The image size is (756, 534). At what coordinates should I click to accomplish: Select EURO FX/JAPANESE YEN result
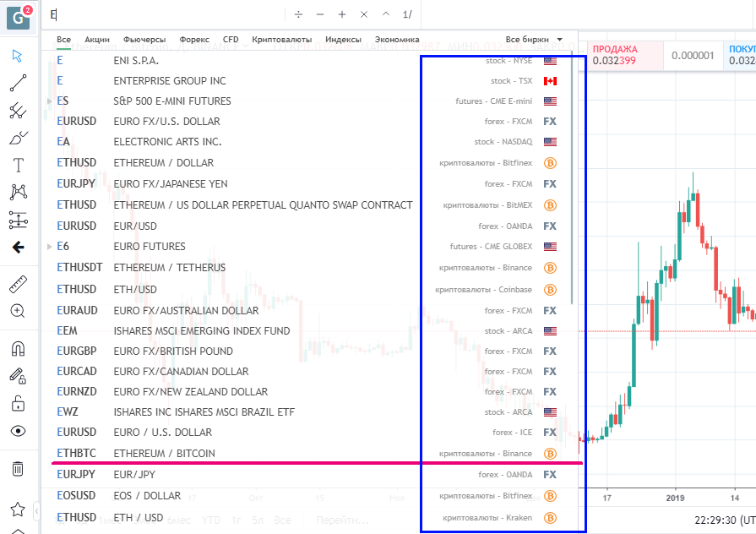pos(308,184)
